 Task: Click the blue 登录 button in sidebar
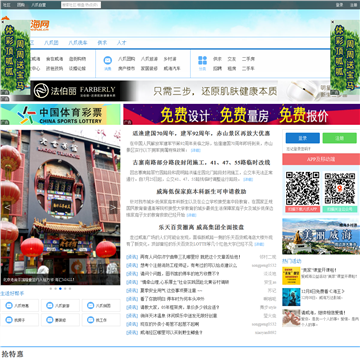pyautogui.click(x=303, y=138)
